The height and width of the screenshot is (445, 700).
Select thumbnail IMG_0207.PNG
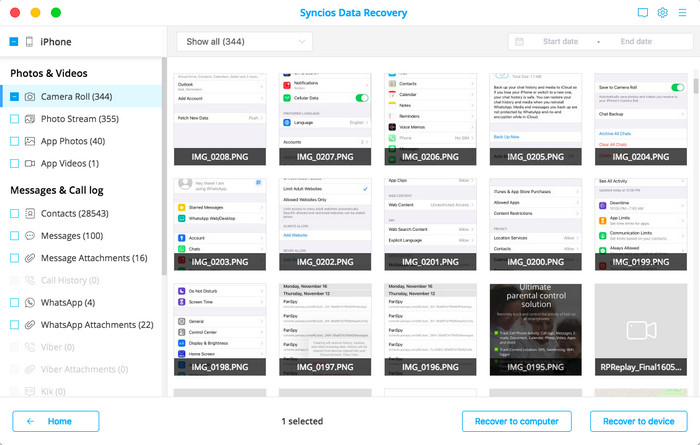click(325, 119)
